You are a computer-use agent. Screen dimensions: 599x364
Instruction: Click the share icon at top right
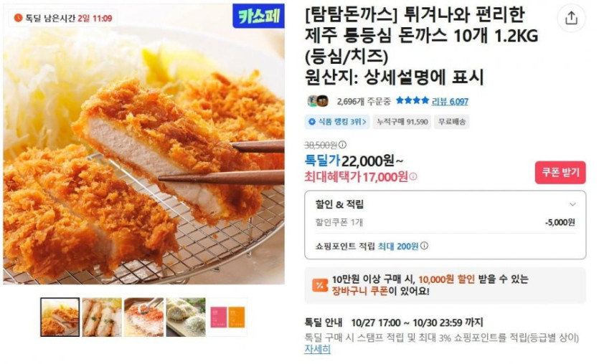pos(571,18)
